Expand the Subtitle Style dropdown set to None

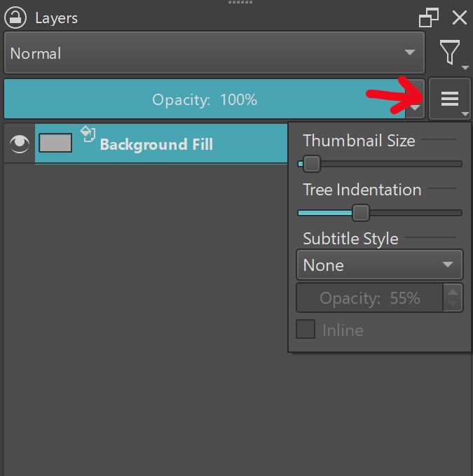pos(379,265)
